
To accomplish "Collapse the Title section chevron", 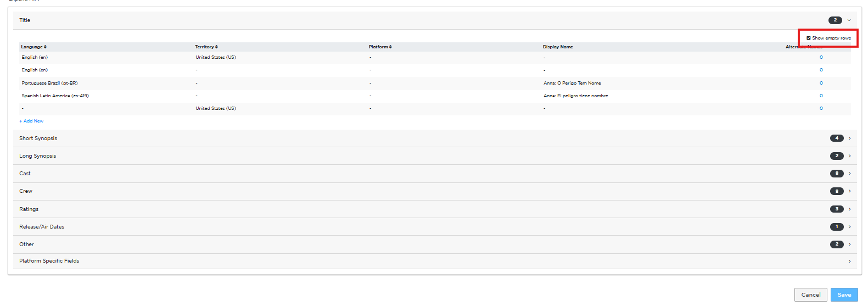I will 849,20.
